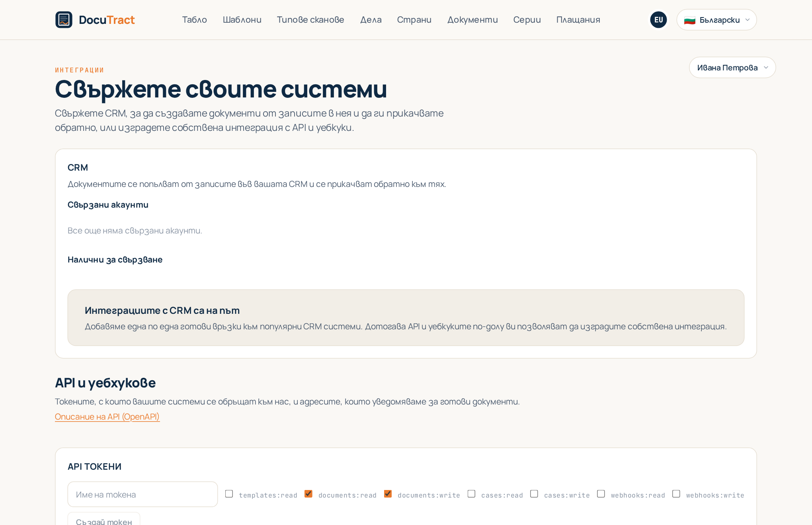The width and height of the screenshot is (812, 525).
Task: Open the Табло menu item
Action: (x=194, y=19)
